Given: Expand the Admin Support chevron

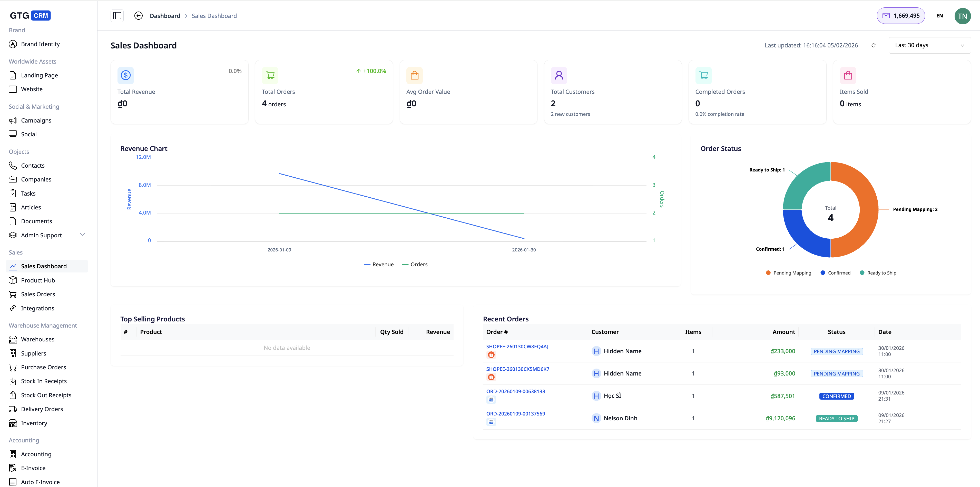Looking at the screenshot, I should coord(83,235).
